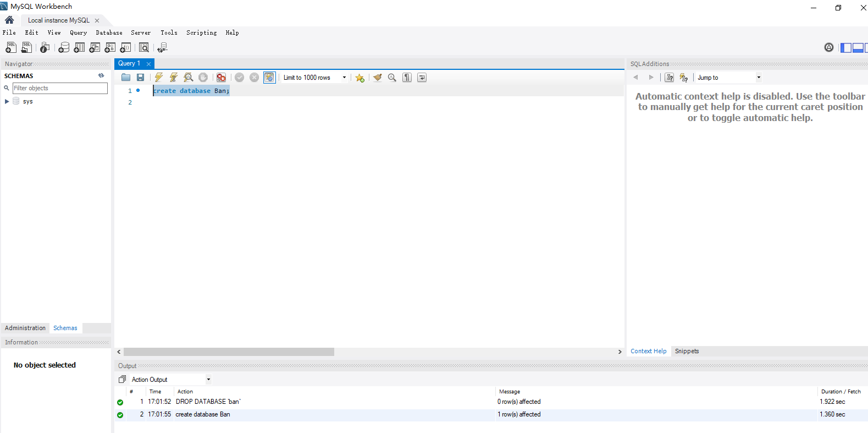Switch to the Query 1 editor tab

tap(129, 63)
